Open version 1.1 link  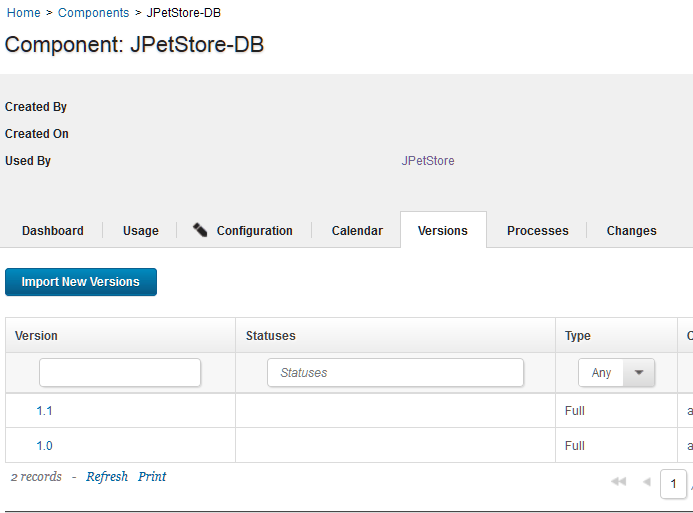(x=44, y=411)
